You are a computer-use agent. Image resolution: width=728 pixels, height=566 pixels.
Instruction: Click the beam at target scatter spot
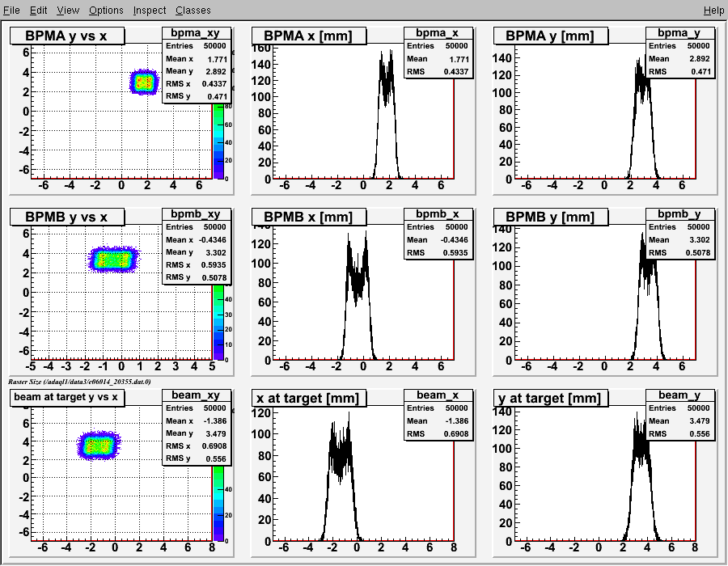pos(99,446)
